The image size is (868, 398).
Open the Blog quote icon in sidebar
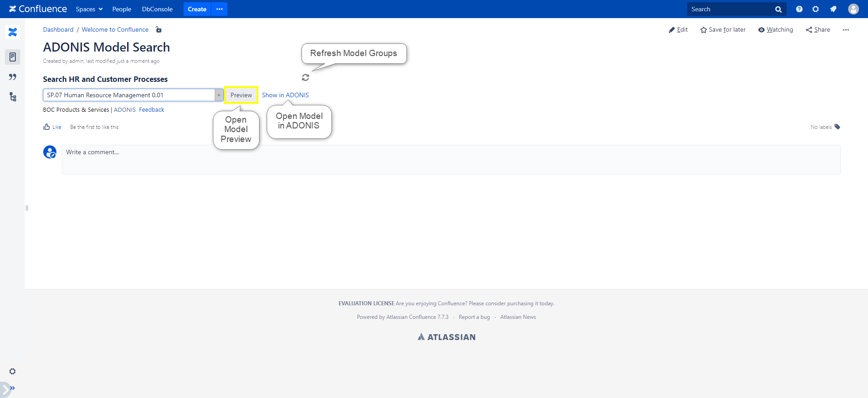click(13, 77)
